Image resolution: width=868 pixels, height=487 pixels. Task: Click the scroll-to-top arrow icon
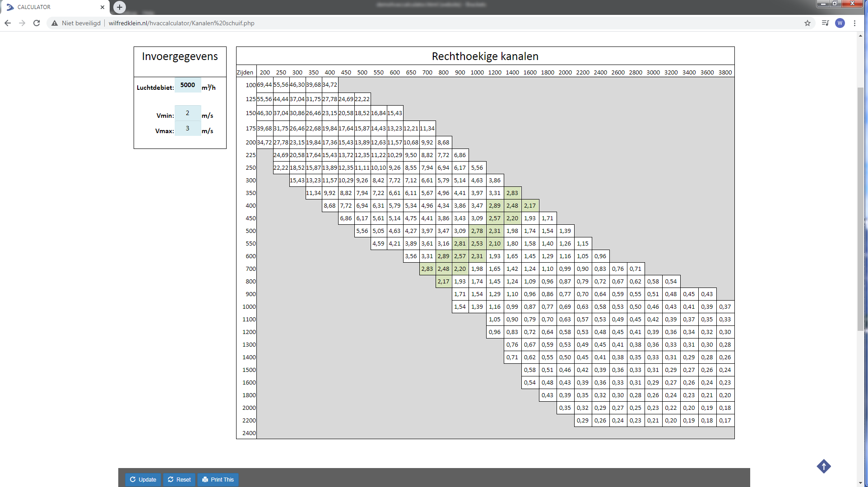click(823, 466)
